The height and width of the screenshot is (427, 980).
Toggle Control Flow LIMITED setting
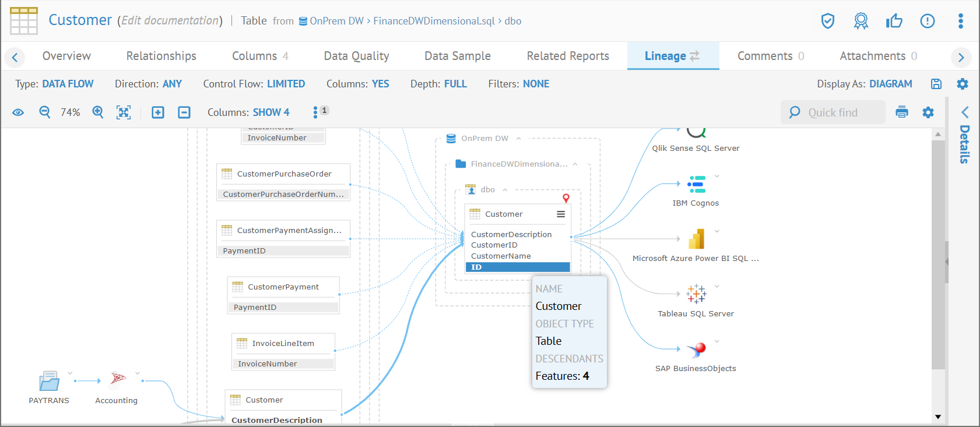click(286, 84)
